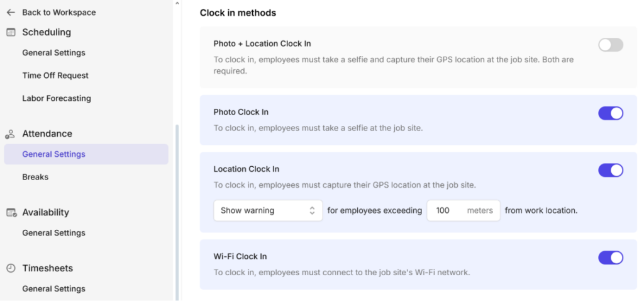Collapse sidebar using the small up-arrow at top

click(177, 3)
